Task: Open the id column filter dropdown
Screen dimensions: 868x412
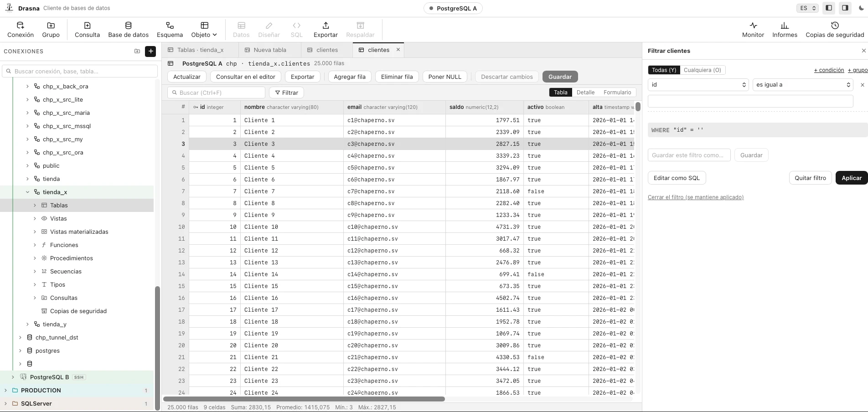Action: (698, 85)
